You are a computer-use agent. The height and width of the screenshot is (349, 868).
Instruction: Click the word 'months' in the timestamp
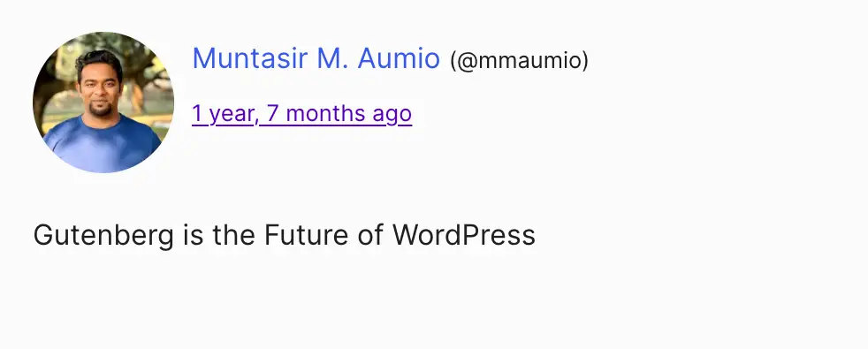tap(326, 114)
